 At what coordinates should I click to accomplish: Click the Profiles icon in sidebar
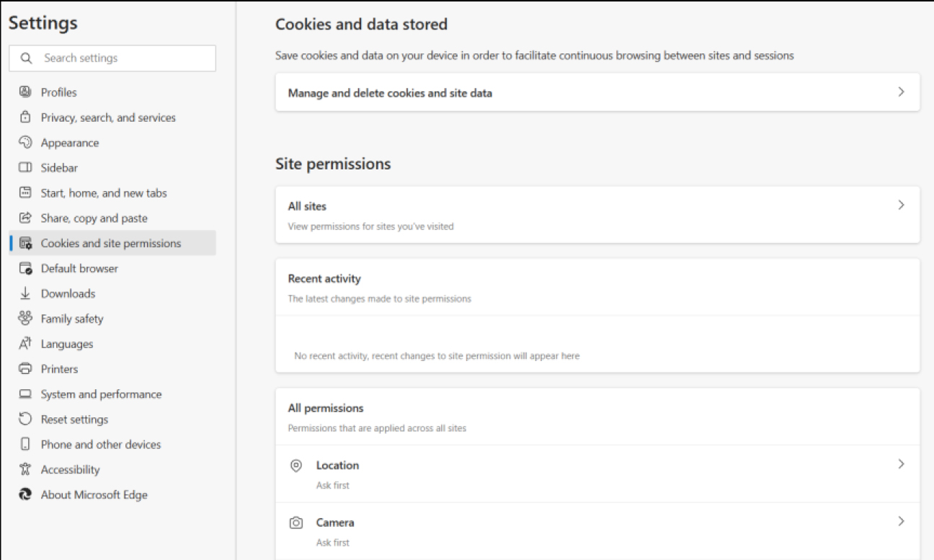(25, 92)
